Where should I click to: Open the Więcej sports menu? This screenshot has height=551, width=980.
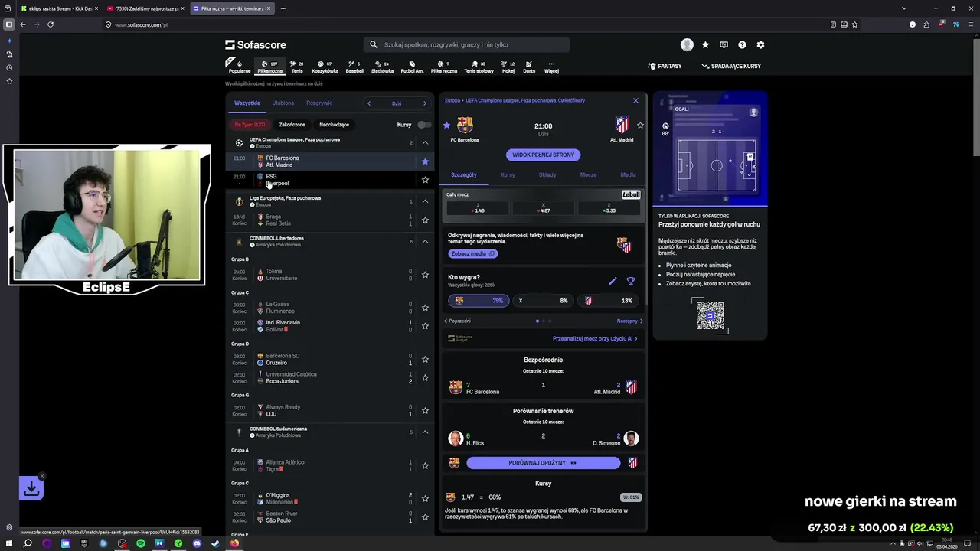(x=551, y=67)
